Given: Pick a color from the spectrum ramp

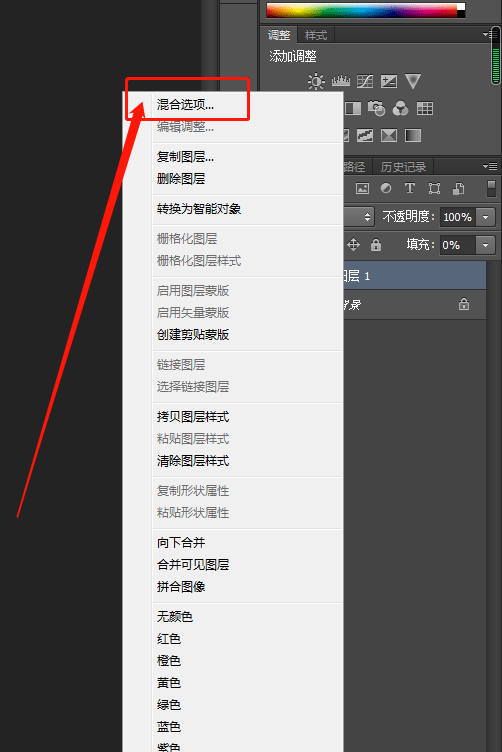Looking at the screenshot, I should pyautogui.click(x=365, y=11).
